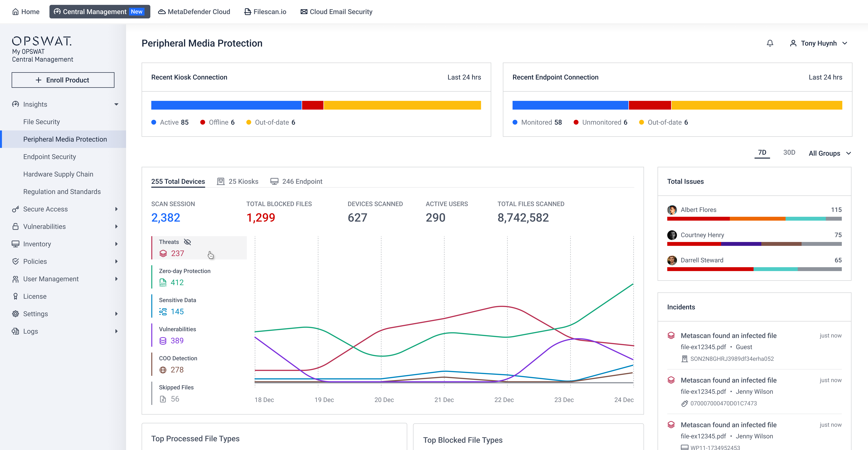Viewport: 868px width, 450px height.
Task: Click the Filescan.io document icon
Action: [x=248, y=12]
